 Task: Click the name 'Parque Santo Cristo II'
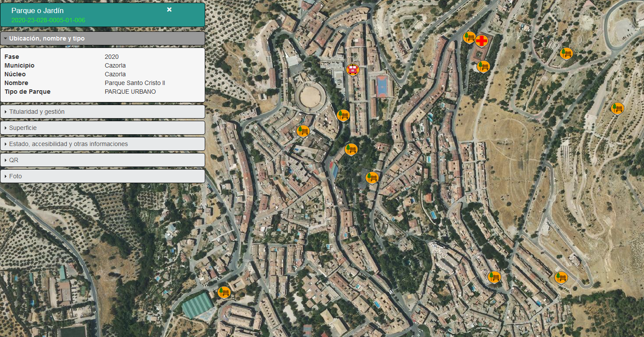(135, 83)
